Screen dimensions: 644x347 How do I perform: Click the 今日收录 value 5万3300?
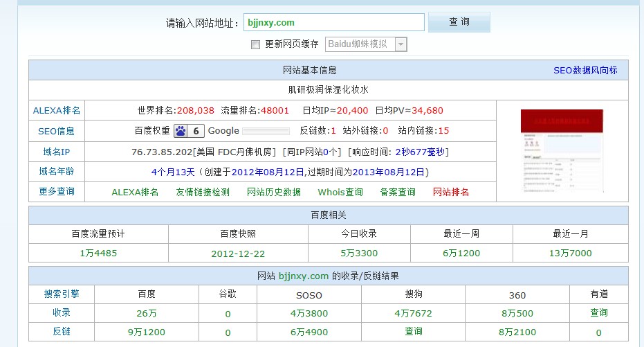click(359, 253)
